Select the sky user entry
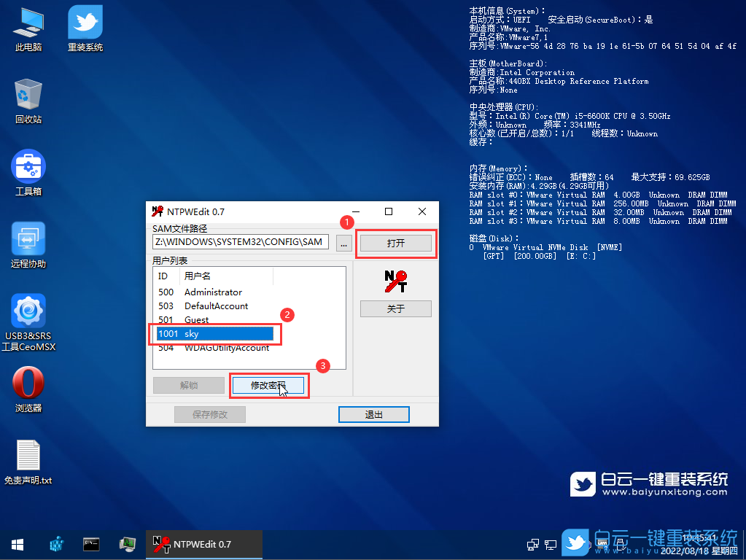This screenshot has width=746, height=560. point(214,334)
